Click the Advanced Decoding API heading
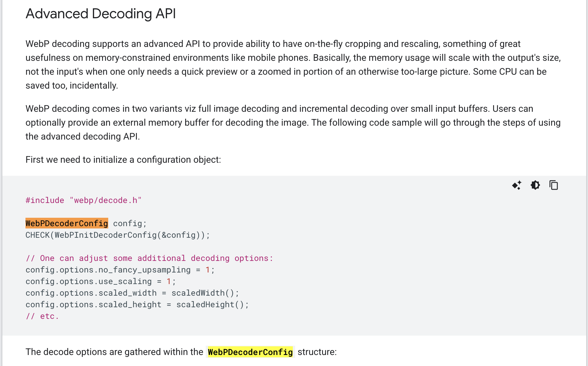The image size is (588, 366). [x=100, y=14]
